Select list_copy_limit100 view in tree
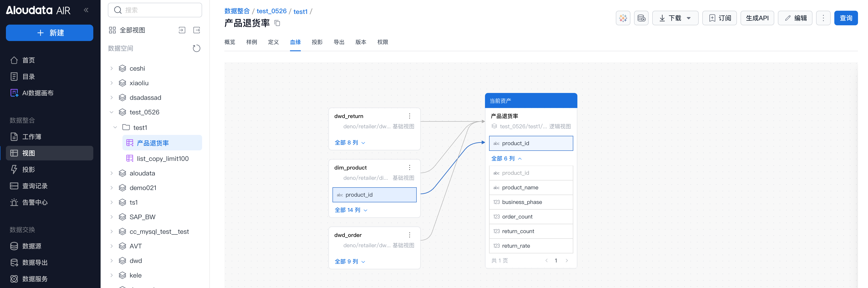Image resolution: width=868 pixels, height=288 pixels. 162,159
